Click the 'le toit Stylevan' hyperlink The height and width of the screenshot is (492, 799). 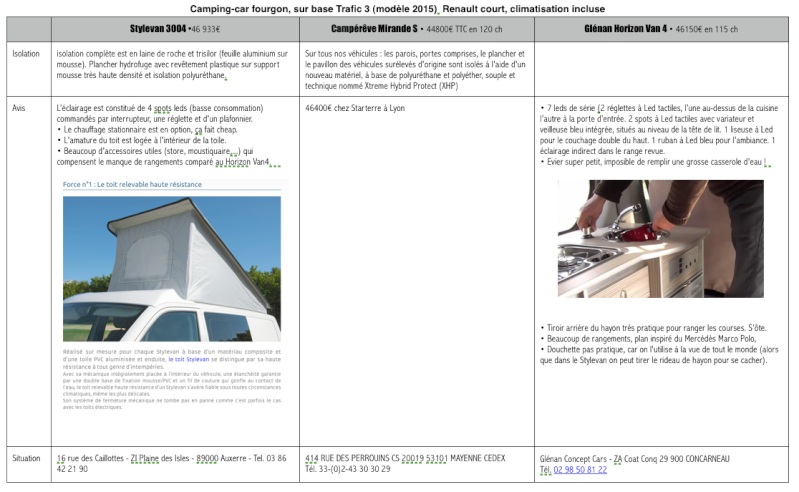pyautogui.click(x=189, y=359)
